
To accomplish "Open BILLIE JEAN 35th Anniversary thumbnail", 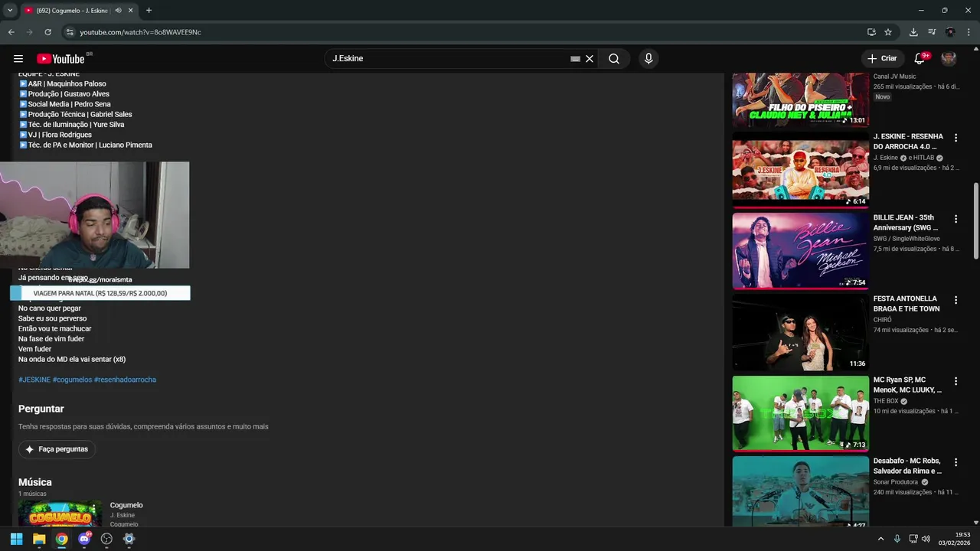I will click(x=800, y=251).
